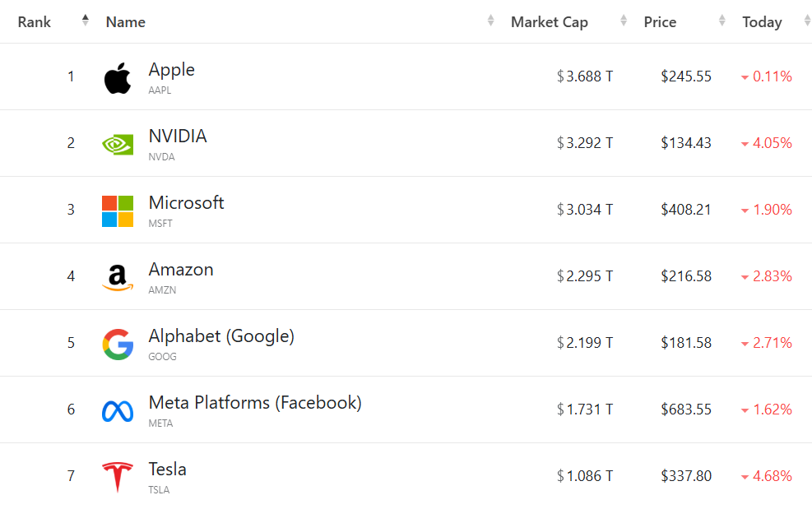Sort by Name column sort arrows
812x509 pixels.
point(490,21)
